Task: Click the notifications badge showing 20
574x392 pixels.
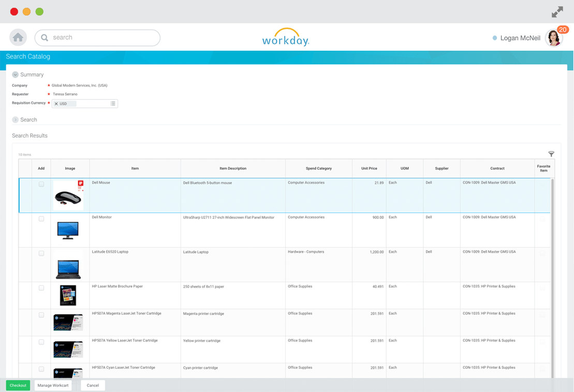Action: click(562, 30)
